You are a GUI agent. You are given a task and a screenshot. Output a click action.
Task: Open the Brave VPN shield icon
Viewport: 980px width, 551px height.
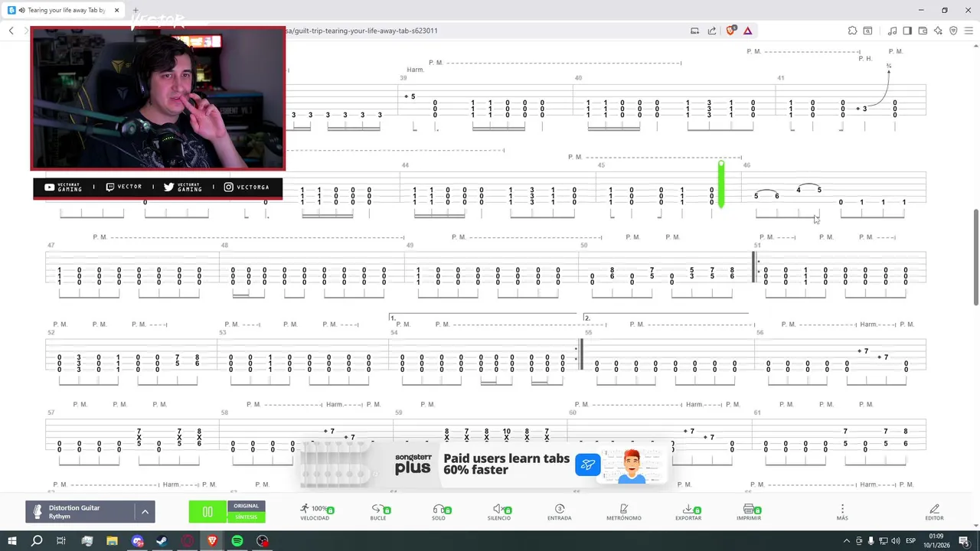click(x=953, y=31)
